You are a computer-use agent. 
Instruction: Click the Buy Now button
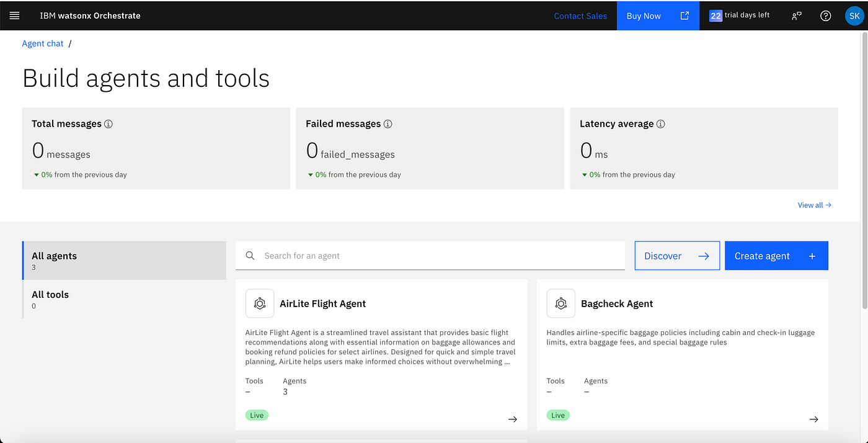658,16
